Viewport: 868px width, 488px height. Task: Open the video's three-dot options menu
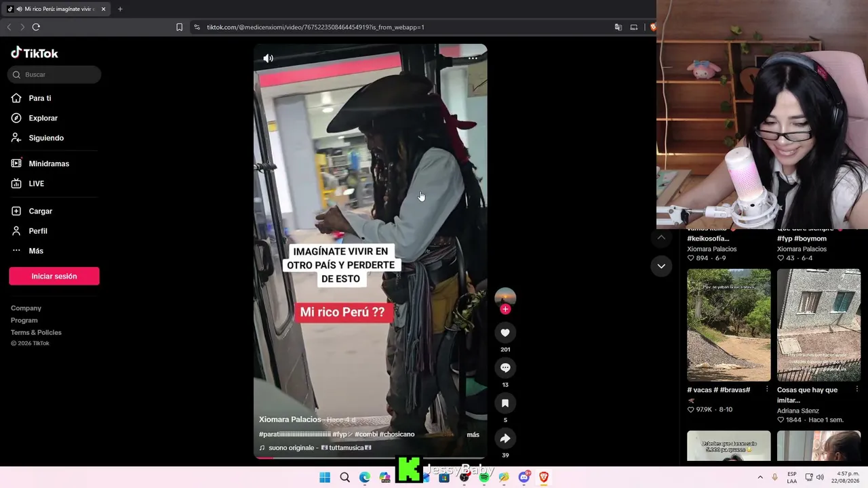coord(473,58)
